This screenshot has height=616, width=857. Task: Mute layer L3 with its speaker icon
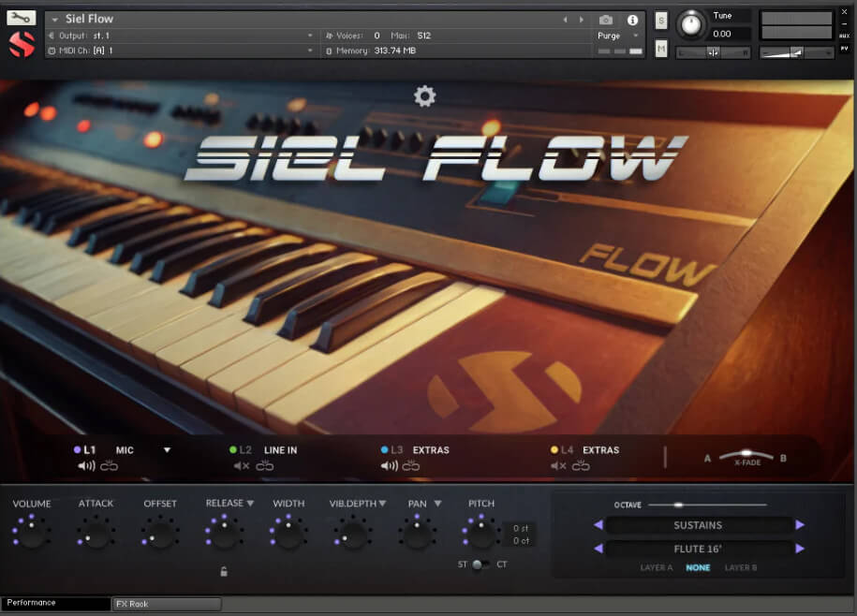tap(389, 466)
